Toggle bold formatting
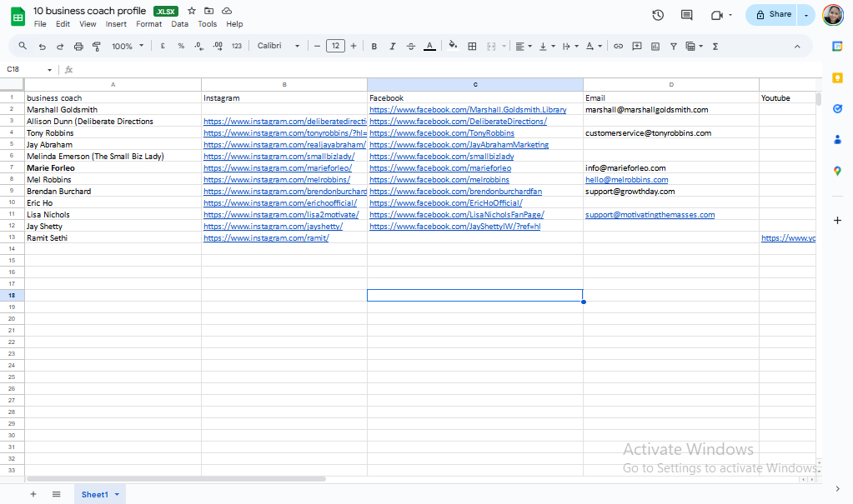Image resolution: width=853 pixels, height=504 pixels. pyautogui.click(x=374, y=47)
